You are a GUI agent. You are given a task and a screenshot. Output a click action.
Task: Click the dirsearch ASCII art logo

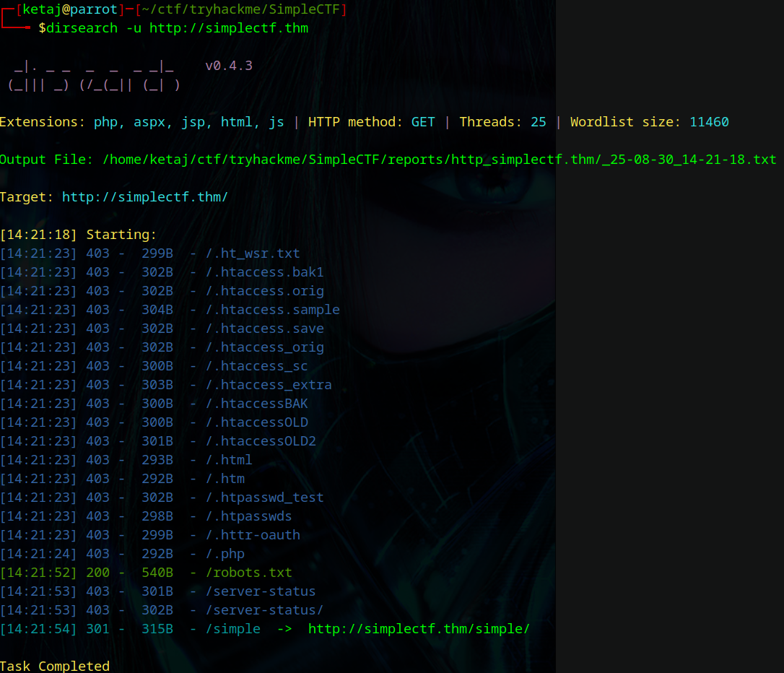pyautogui.click(x=94, y=76)
